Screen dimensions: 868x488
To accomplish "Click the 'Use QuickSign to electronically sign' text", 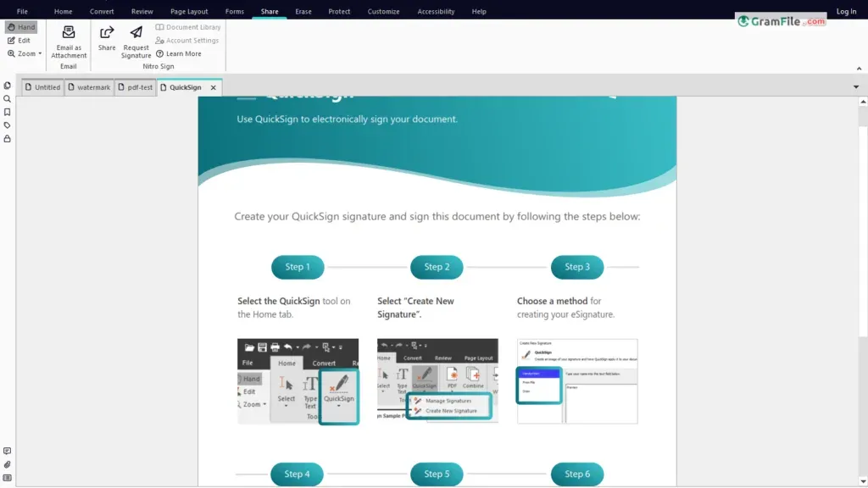I will point(347,119).
